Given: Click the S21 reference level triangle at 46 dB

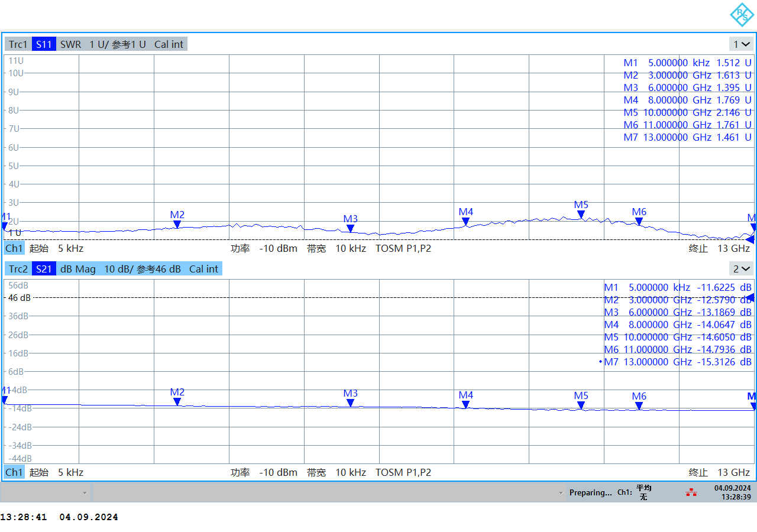Looking at the screenshot, I should tap(750, 298).
